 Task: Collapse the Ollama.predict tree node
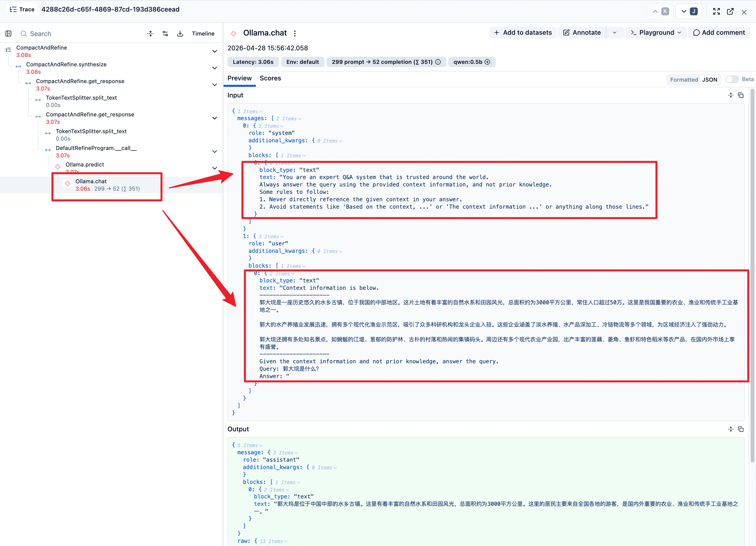pyautogui.click(x=215, y=168)
